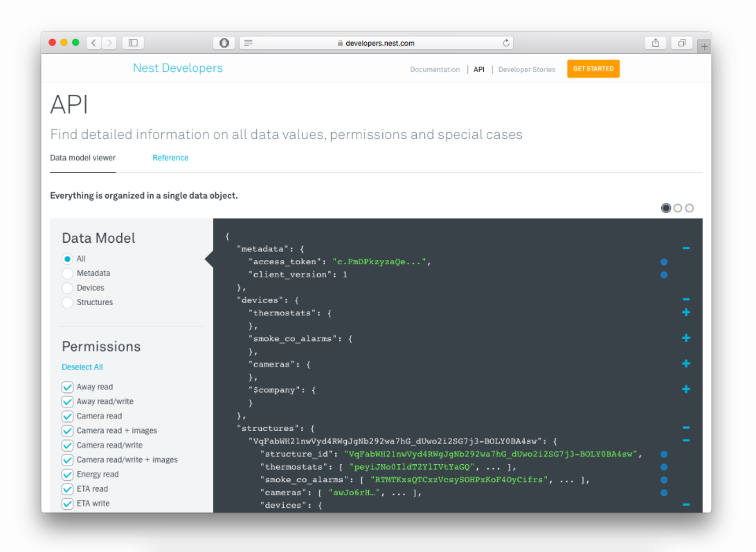The height and width of the screenshot is (552, 756).
Task: Click the Deselect All link
Action: [x=82, y=367]
